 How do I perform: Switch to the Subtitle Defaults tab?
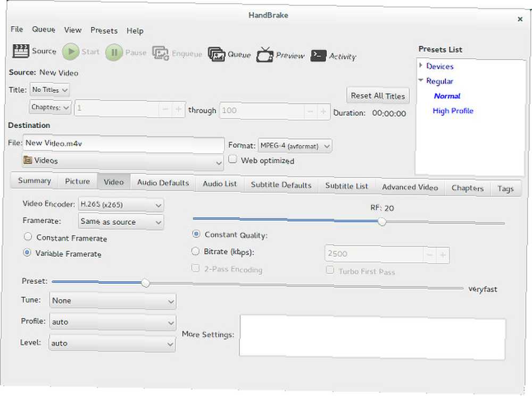[x=281, y=185]
